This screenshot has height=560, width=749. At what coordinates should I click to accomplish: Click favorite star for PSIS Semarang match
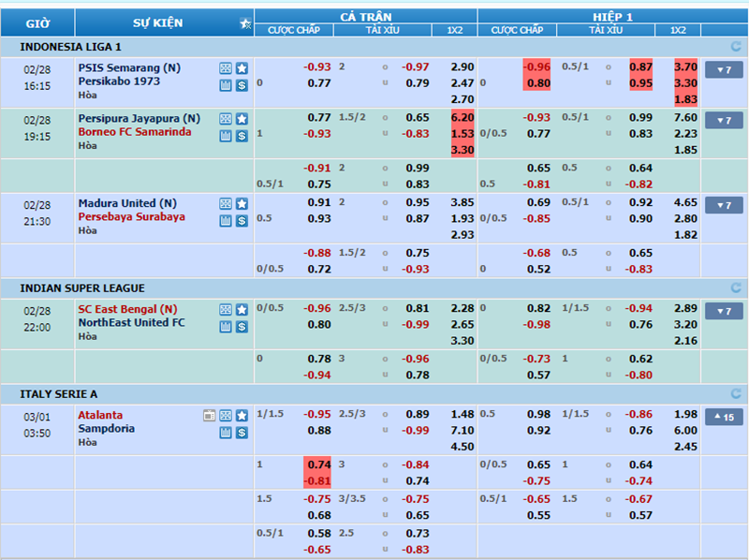(242, 68)
